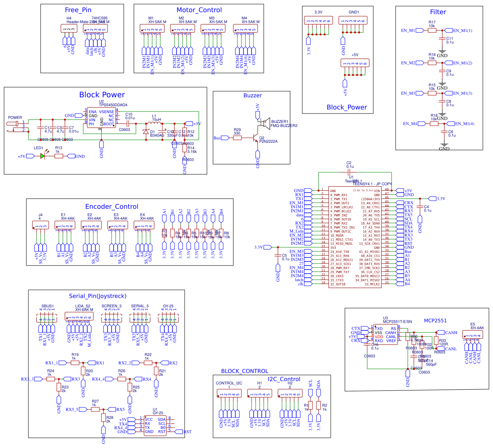Click the 'BLOCK_CONTROL' label

pos(245,371)
